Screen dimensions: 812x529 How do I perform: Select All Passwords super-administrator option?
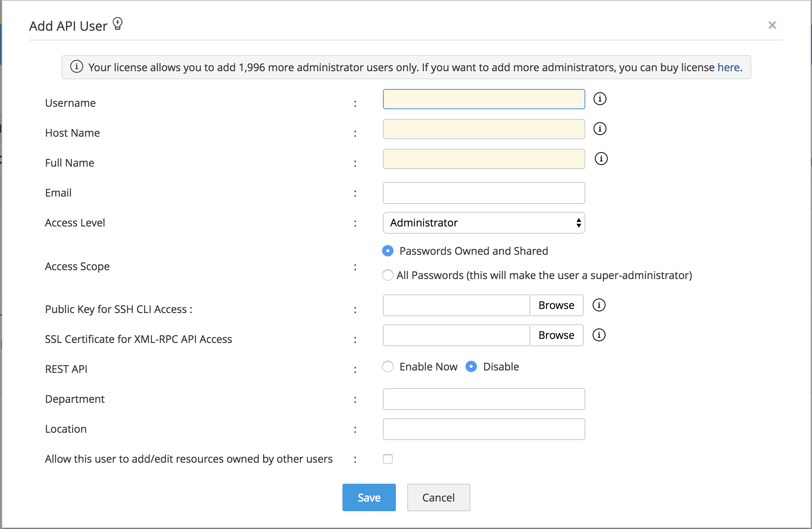click(388, 275)
